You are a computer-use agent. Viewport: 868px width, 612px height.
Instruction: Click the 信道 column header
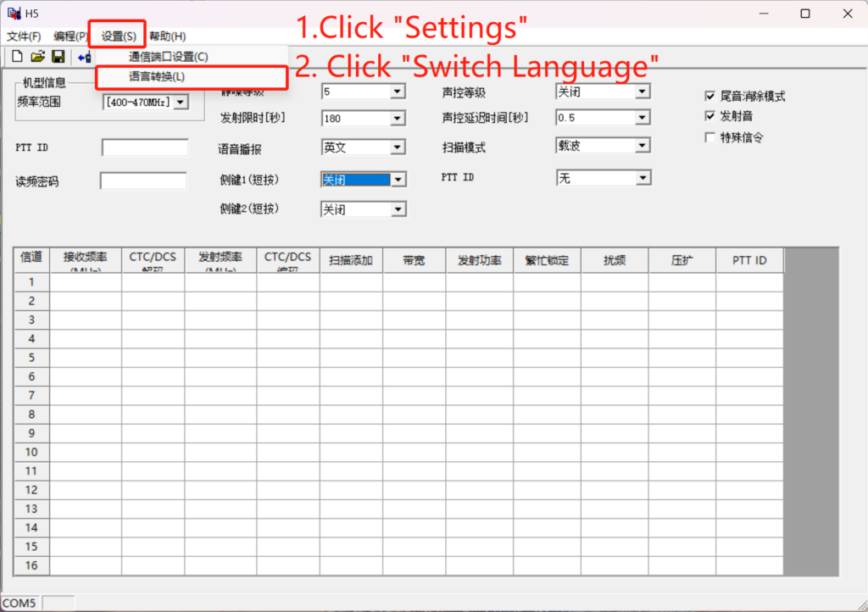click(31, 260)
